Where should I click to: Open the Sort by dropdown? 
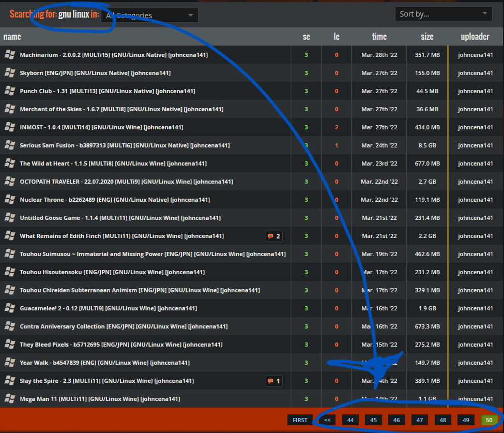click(x=443, y=14)
